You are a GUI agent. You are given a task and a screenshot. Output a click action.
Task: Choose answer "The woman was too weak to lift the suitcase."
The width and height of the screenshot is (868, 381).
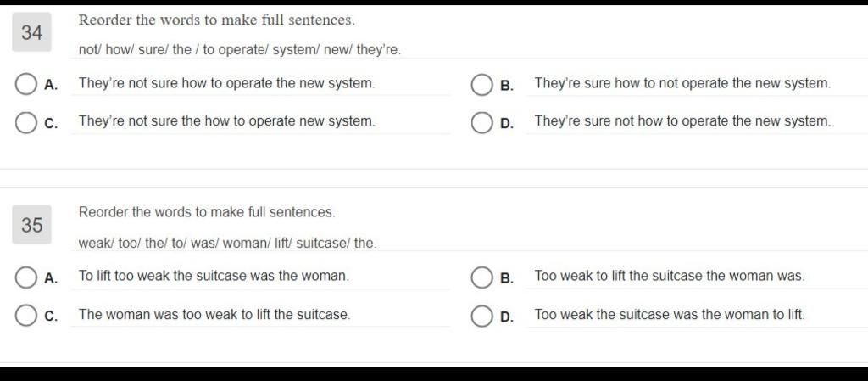tap(214, 315)
